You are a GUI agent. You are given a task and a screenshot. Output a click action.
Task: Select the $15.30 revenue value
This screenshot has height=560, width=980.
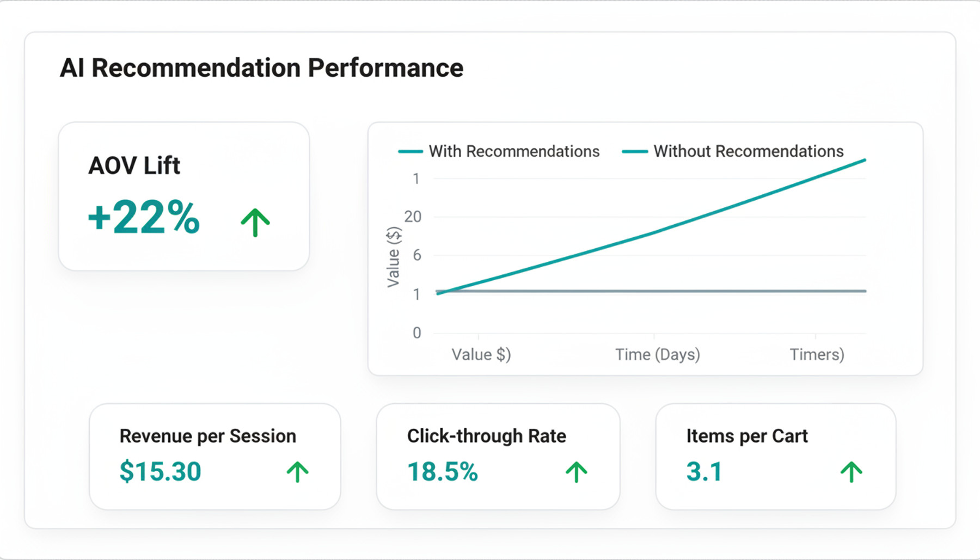pyautogui.click(x=161, y=471)
